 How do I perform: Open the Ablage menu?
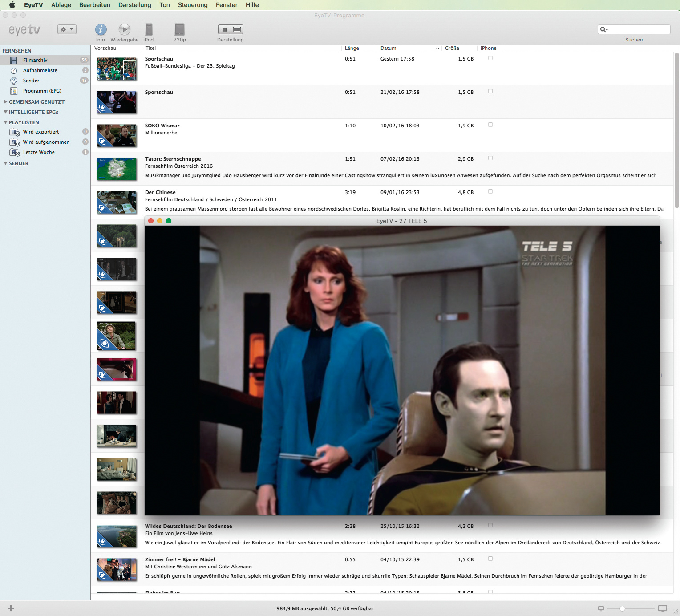[x=61, y=5]
